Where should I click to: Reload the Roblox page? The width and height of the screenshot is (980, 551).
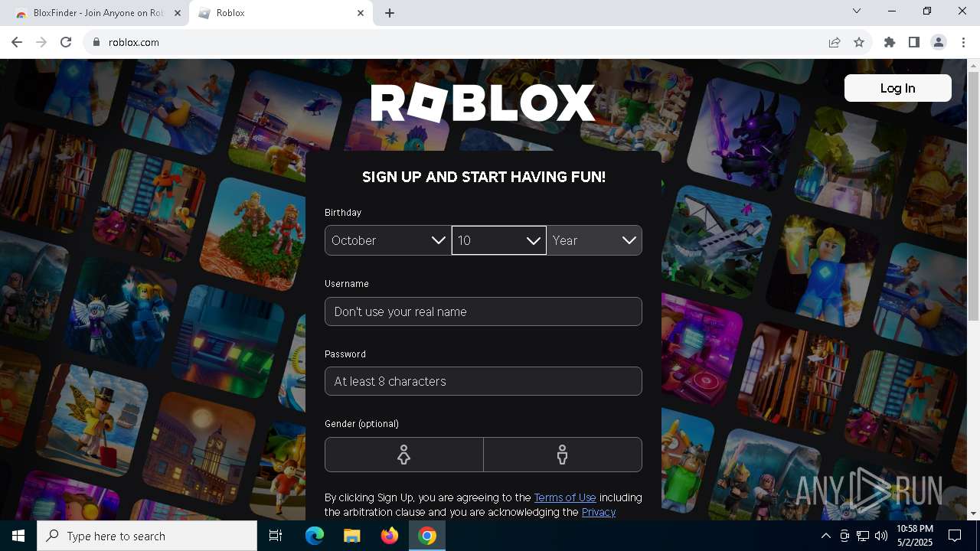[x=66, y=42]
